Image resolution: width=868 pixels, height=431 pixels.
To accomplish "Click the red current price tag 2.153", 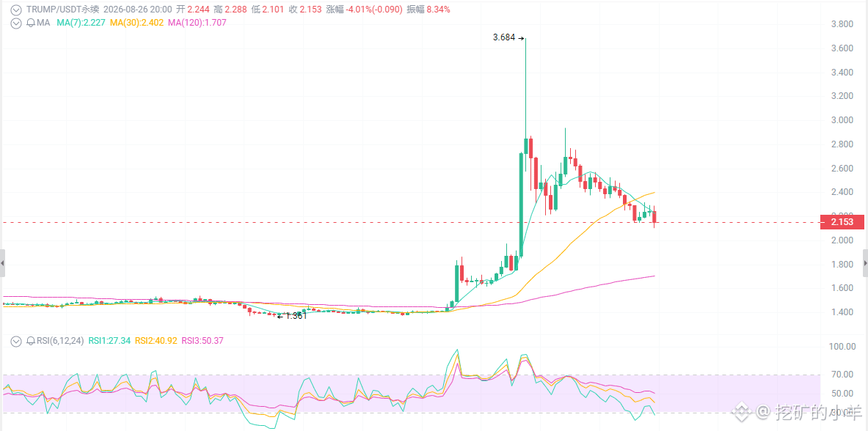I will 844,222.
